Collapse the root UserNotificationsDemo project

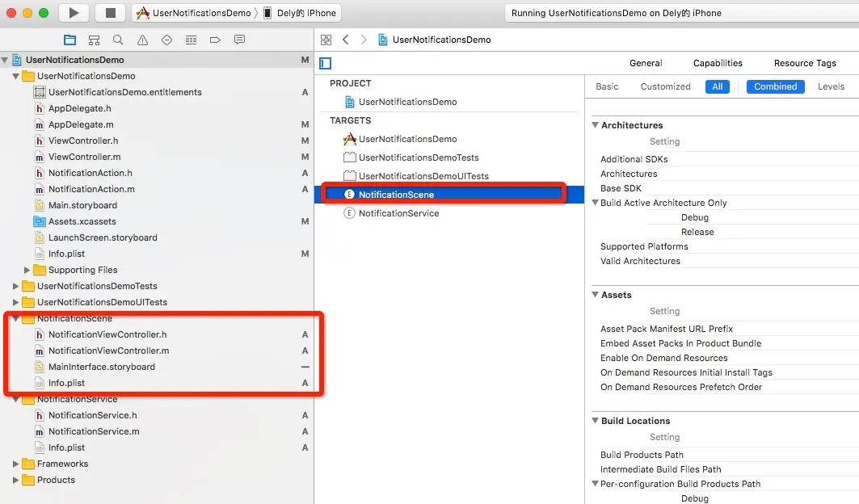tap(5, 60)
